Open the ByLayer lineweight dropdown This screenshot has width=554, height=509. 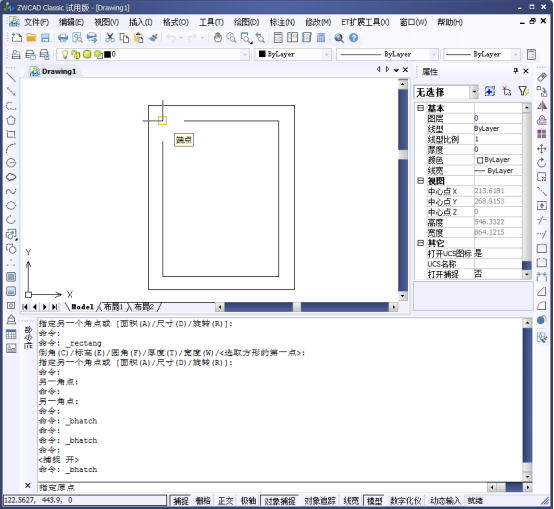click(x=515, y=54)
